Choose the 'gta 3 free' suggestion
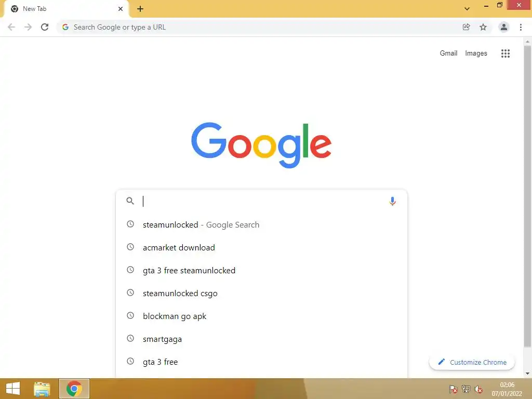 (261, 362)
